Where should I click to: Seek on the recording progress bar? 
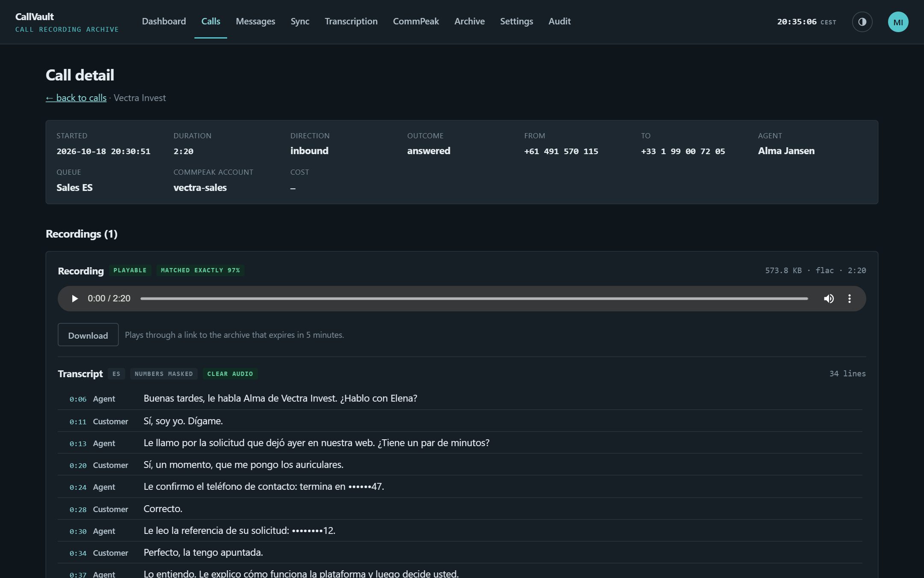(474, 298)
